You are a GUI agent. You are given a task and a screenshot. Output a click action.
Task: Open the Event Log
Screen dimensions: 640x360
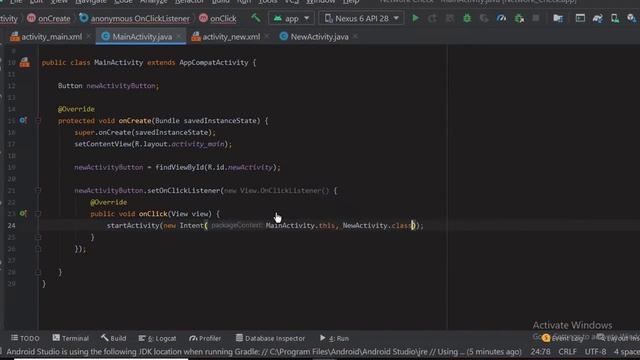click(x=563, y=338)
